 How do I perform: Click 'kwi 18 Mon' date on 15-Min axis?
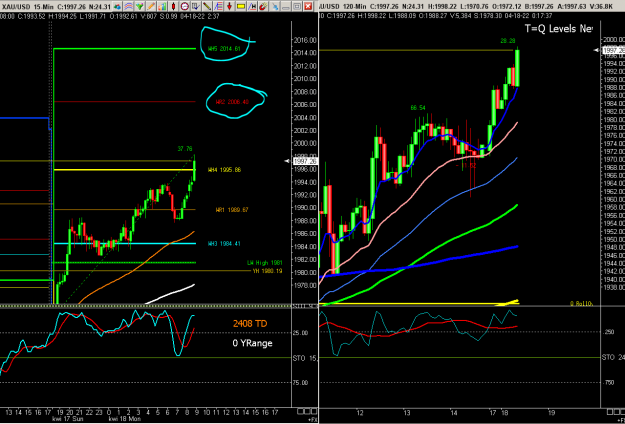(123, 419)
